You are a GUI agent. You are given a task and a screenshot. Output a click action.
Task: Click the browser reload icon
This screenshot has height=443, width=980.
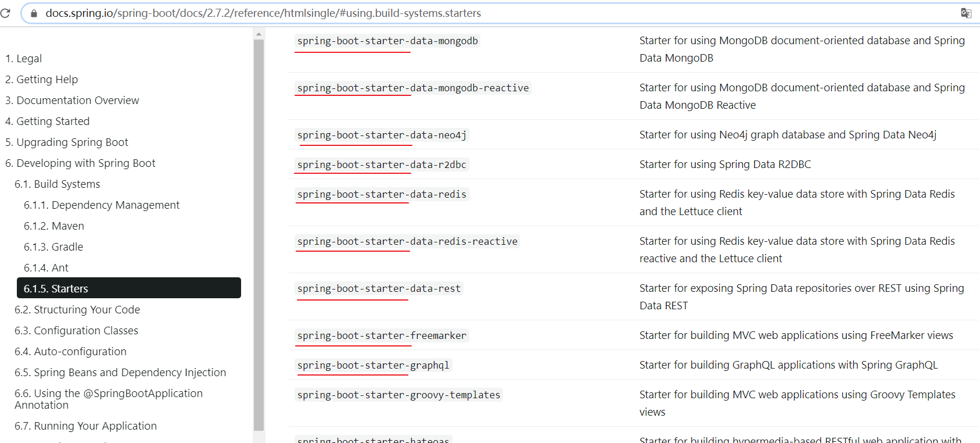5,13
